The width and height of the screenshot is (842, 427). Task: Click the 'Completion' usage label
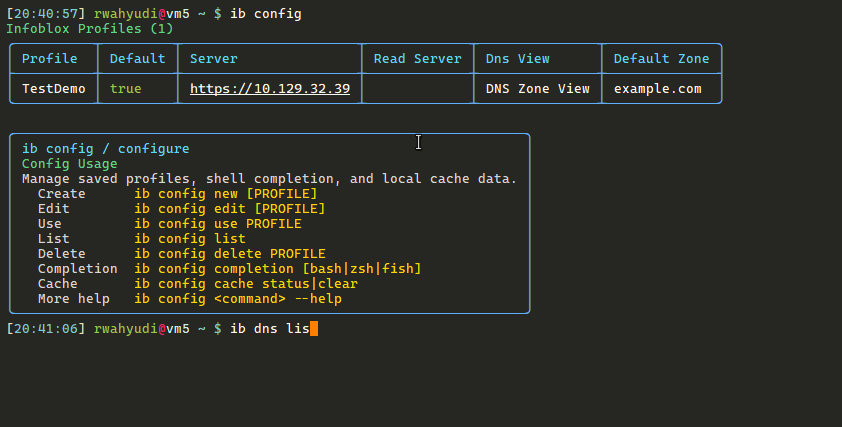point(78,269)
